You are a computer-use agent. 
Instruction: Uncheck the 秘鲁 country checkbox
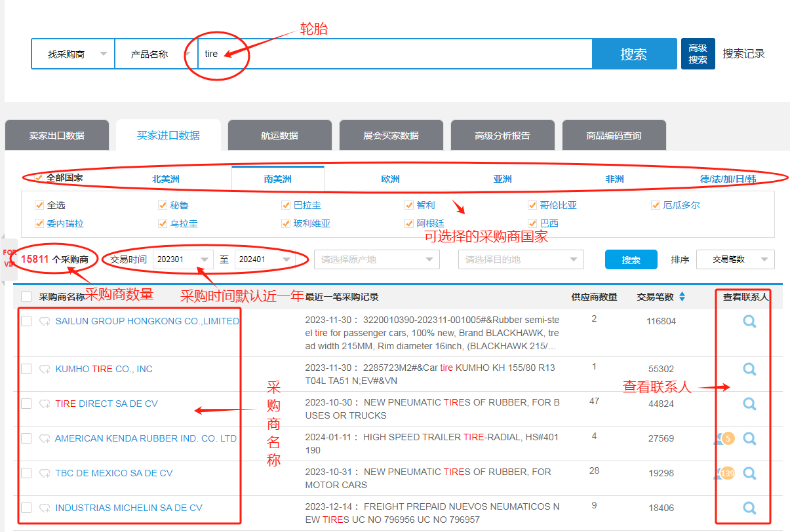[163, 205]
